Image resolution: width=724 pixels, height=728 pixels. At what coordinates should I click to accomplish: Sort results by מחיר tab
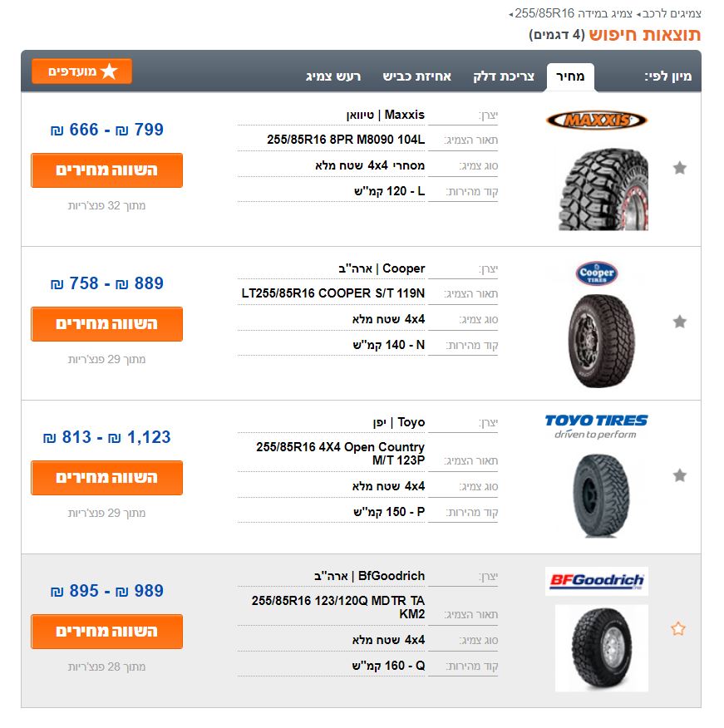pyautogui.click(x=570, y=76)
